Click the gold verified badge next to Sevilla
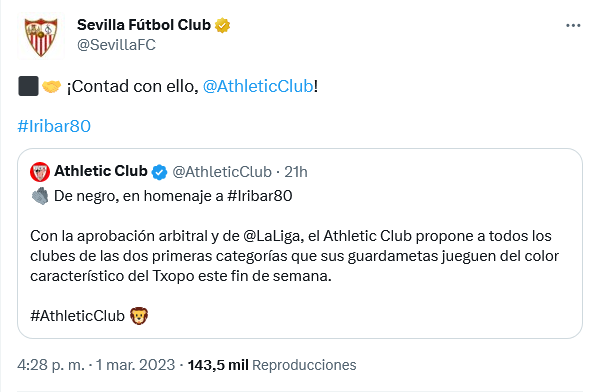Image resolution: width=598 pixels, height=392 pixels. click(223, 25)
